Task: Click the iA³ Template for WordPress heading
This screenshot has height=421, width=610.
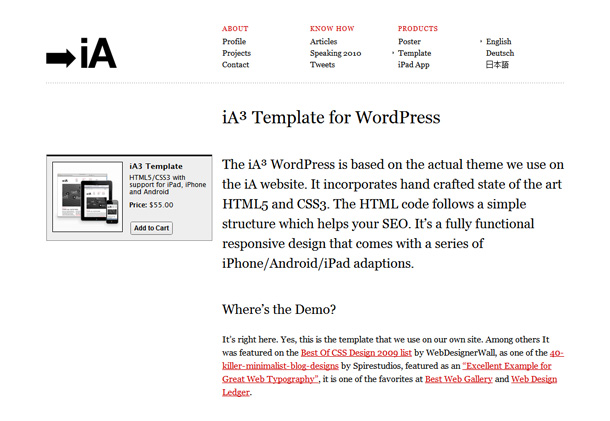Action: [331, 118]
